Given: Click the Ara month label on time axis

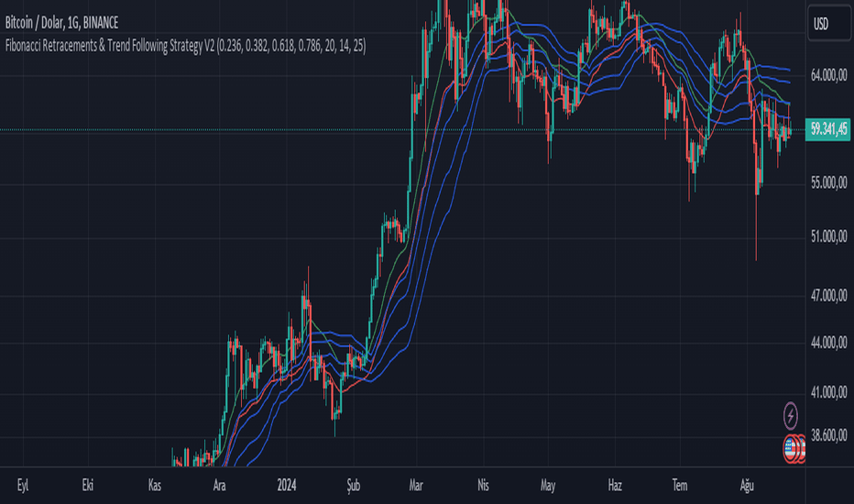Looking at the screenshot, I should tap(220, 486).
